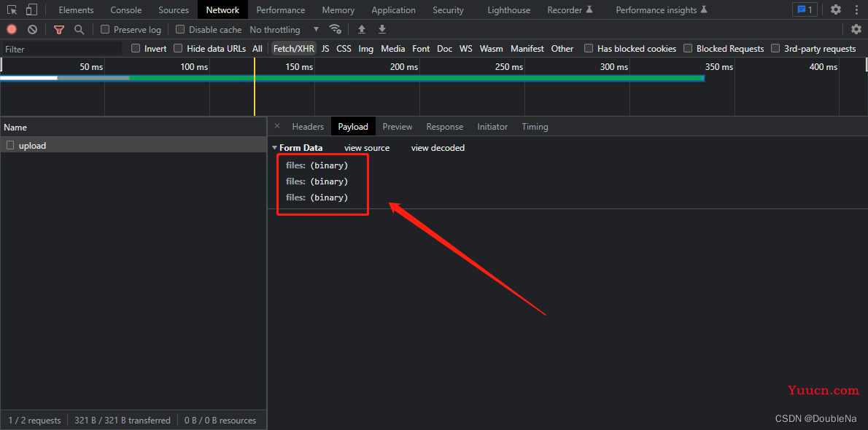The height and width of the screenshot is (430, 868).
Task: Open the Recorder panel
Action: [570, 10]
